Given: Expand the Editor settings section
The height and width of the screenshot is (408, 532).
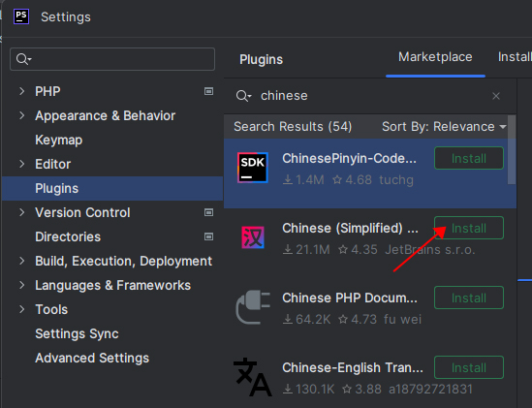Looking at the screenshot, I should click(22, 165).
